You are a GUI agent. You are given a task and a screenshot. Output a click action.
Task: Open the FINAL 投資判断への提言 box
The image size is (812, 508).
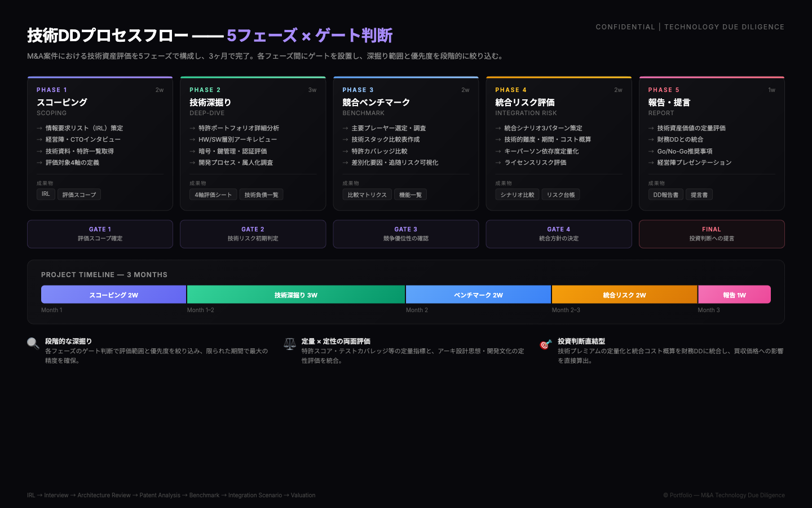coord(711,234)
